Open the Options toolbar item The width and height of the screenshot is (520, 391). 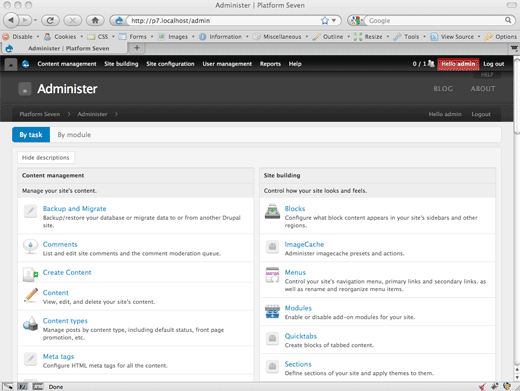click(501, 36)
